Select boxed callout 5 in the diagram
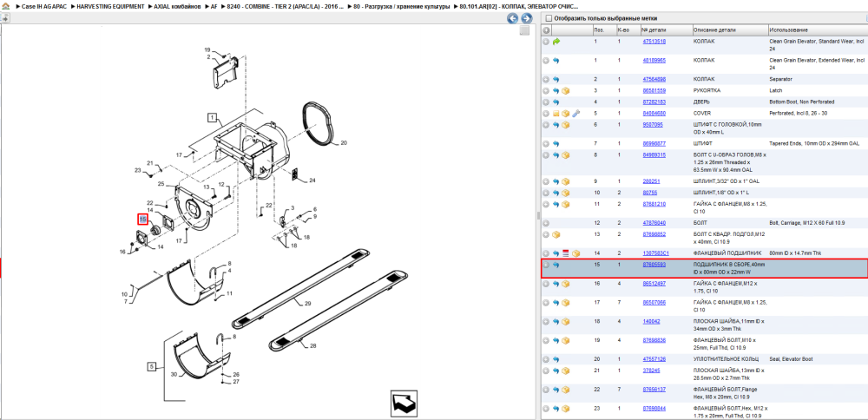 152,366
